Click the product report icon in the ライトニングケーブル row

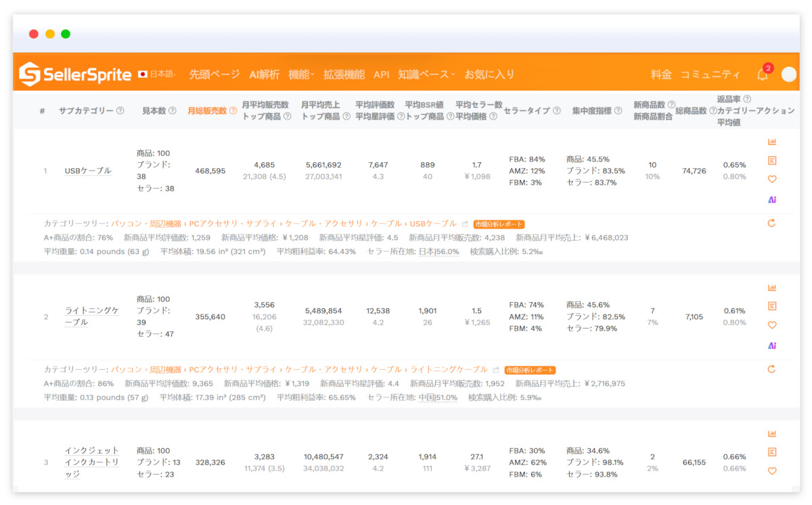pyautogui.click(x=772, y=306)
